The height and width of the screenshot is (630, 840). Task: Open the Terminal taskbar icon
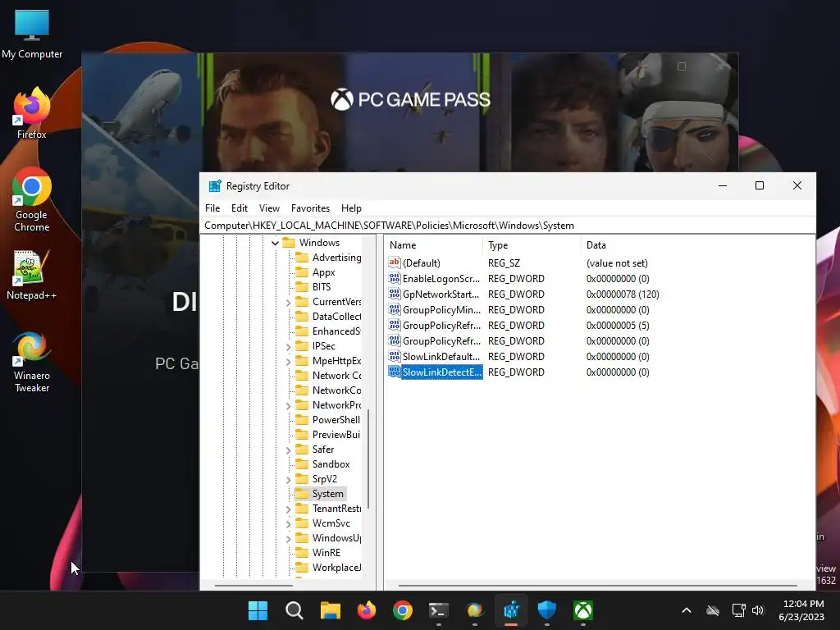point(438,610)
